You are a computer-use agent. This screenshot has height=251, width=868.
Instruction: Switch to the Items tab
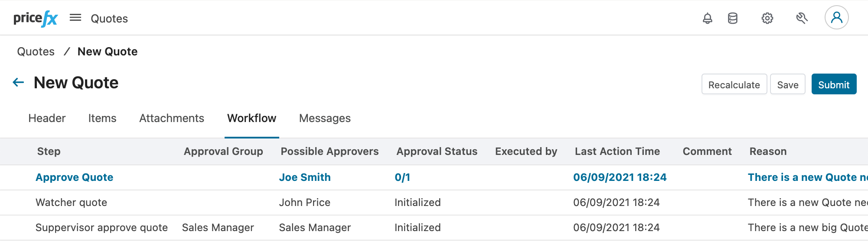(102, 118)
